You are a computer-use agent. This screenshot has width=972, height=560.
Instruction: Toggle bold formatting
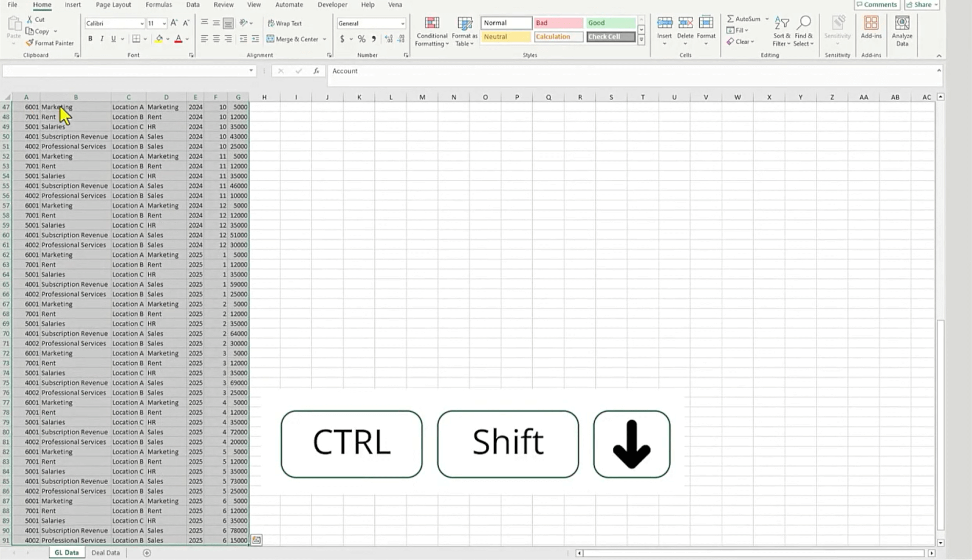(89, 38)
